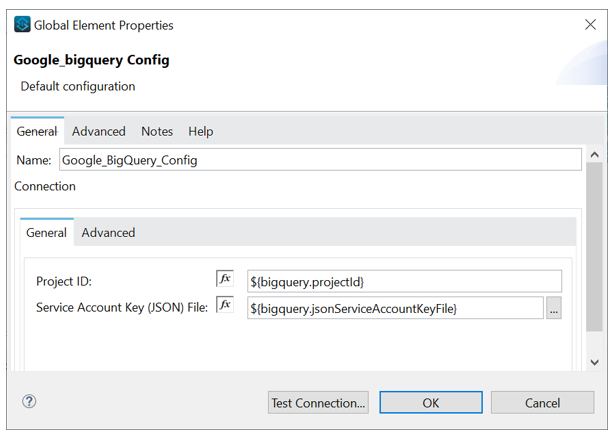Select the Connection General tab

pos(46,233)
